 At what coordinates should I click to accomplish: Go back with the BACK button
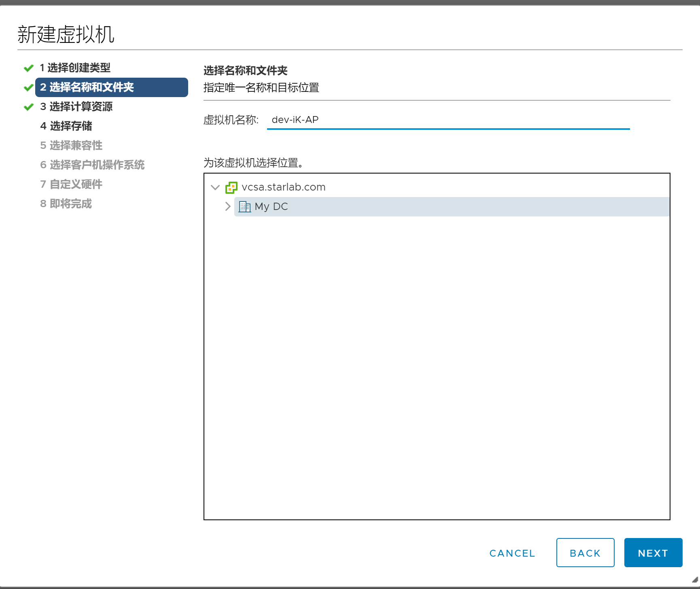point(585,553)
